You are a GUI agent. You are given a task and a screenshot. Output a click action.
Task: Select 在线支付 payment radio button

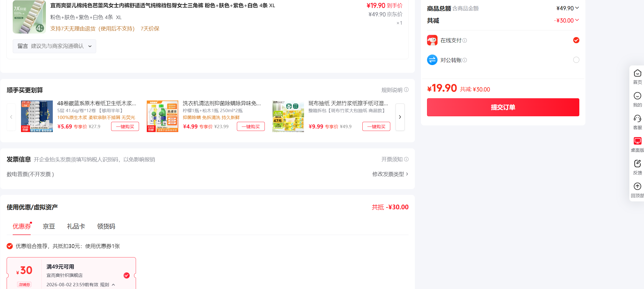click(x=576, y=40)
